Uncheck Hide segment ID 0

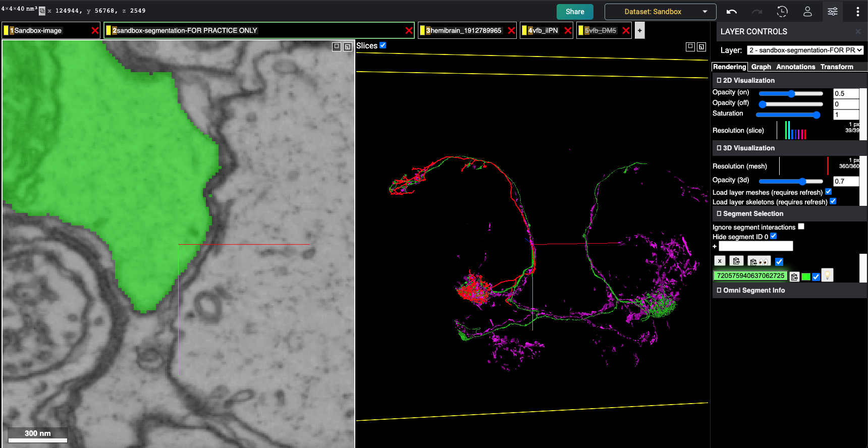774,236
